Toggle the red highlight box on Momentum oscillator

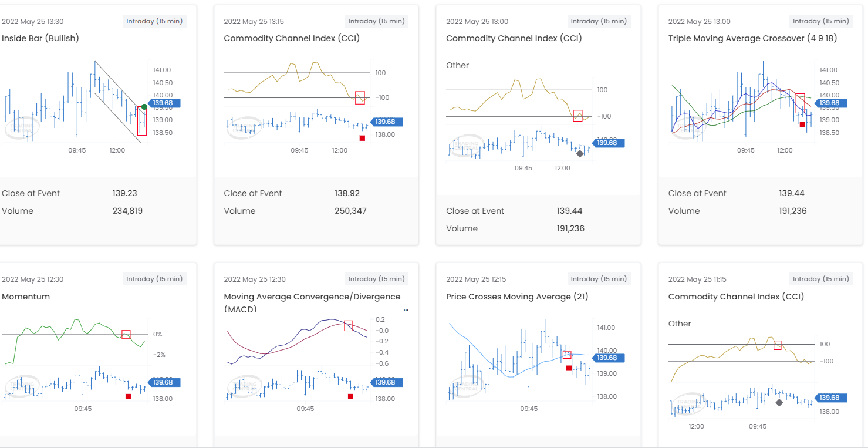pos(126,334)
